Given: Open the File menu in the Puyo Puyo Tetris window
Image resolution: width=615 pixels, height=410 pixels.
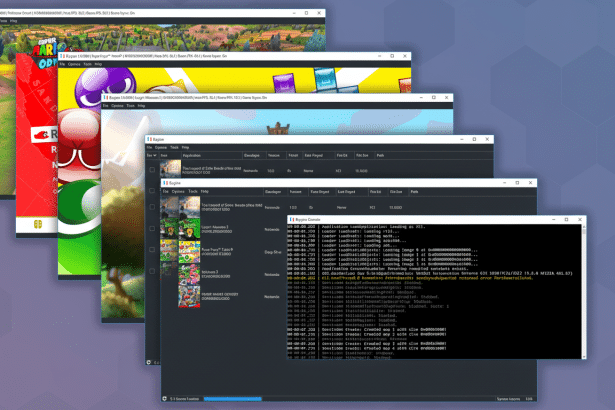Looking at the screenshot, I should click(x=62, y=64).
